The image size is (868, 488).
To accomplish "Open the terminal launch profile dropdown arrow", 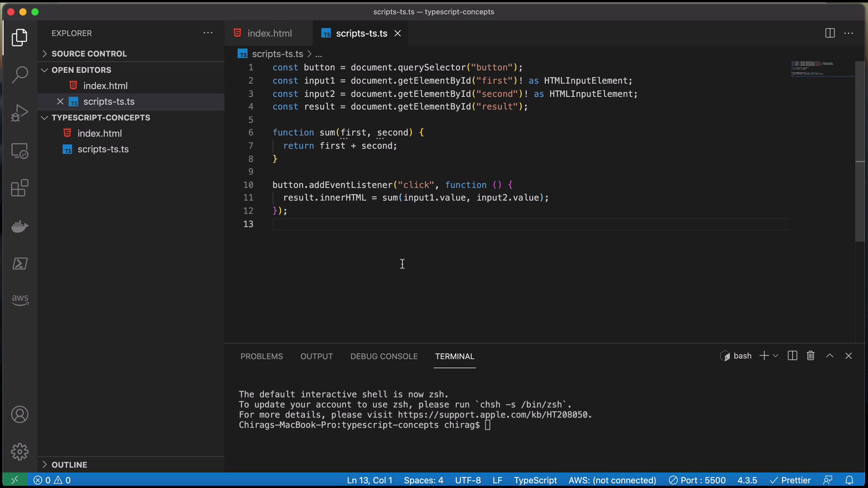I will click(x=776, y=356).
